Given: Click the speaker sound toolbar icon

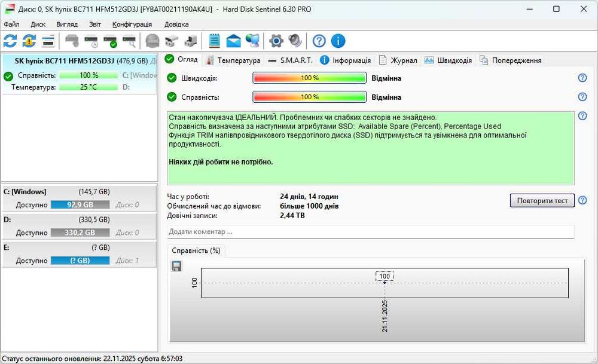Looking at the screenshot, I should pos(295,41).
